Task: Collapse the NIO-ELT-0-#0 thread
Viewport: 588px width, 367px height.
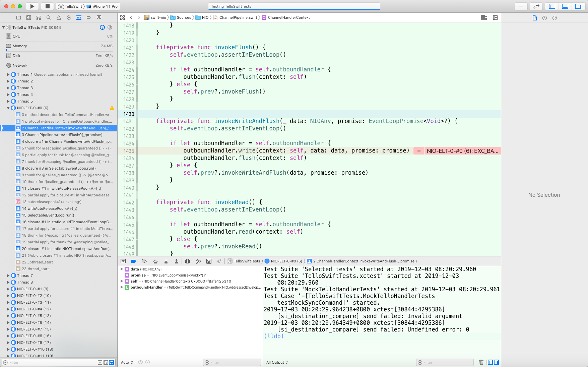Action: [x=8, y=108]
